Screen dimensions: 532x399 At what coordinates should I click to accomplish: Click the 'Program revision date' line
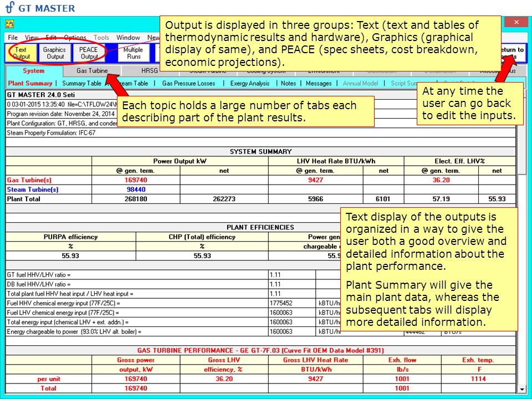click(x=61, y=114)
